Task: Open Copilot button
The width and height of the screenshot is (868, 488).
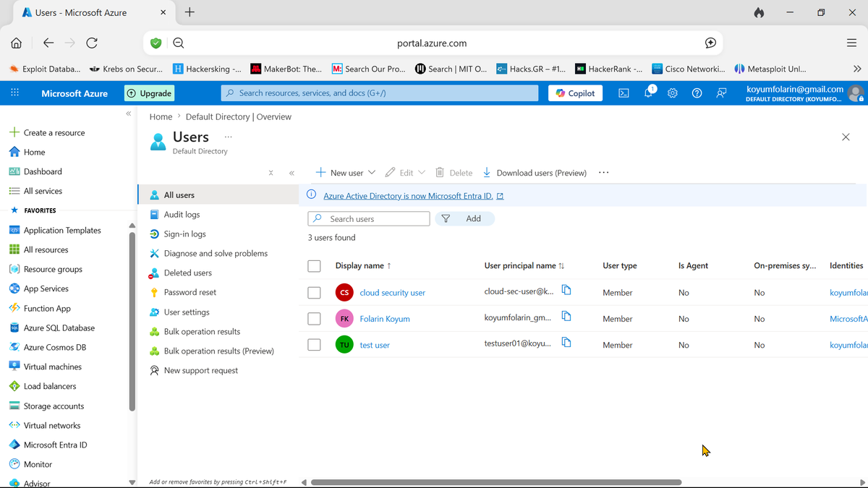Action: click(x=576, y=93)
